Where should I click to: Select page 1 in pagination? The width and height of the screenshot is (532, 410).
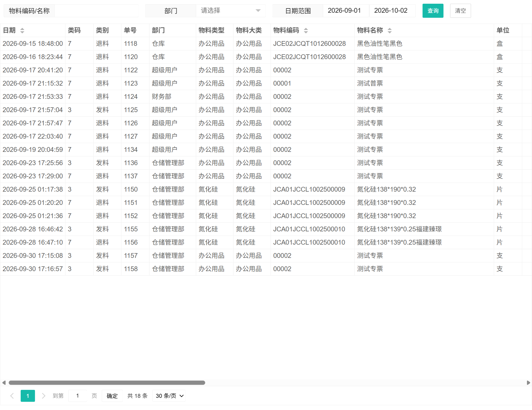click(x=28, y=396)
